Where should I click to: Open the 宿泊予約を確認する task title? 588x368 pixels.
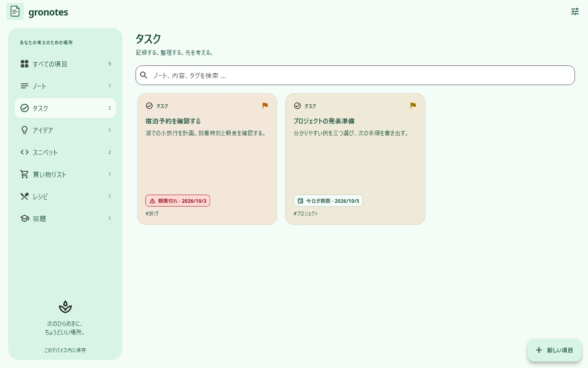[x=173, y=121]
